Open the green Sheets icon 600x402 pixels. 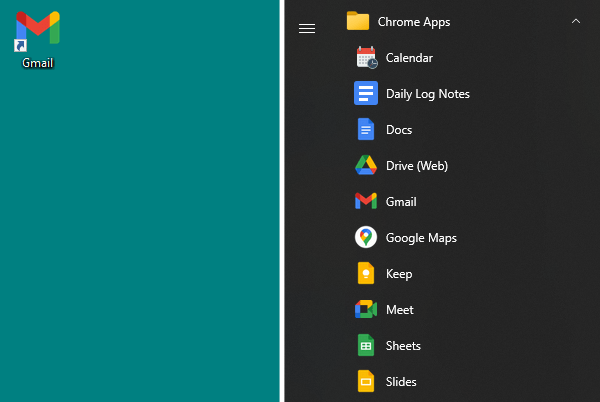coord(366,346)
